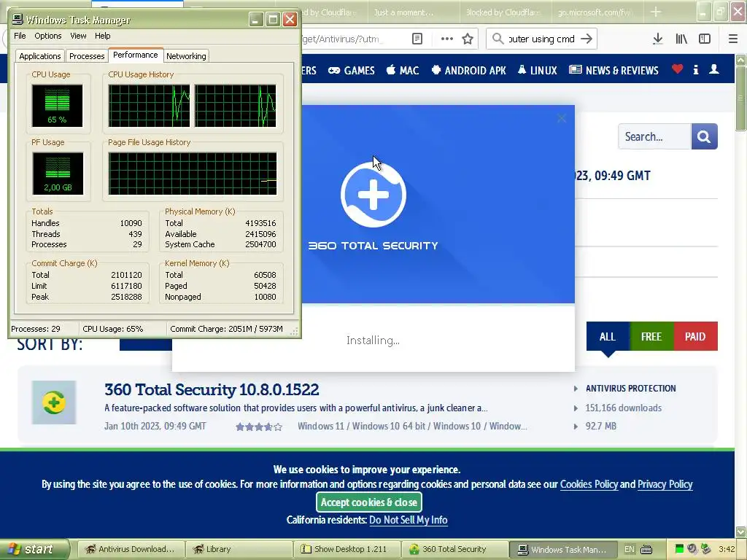Click the Windows Task Manager taskbar item
The height and width of the screenshot is (560, 747).
pyautogui.click(x=562, y=550)
